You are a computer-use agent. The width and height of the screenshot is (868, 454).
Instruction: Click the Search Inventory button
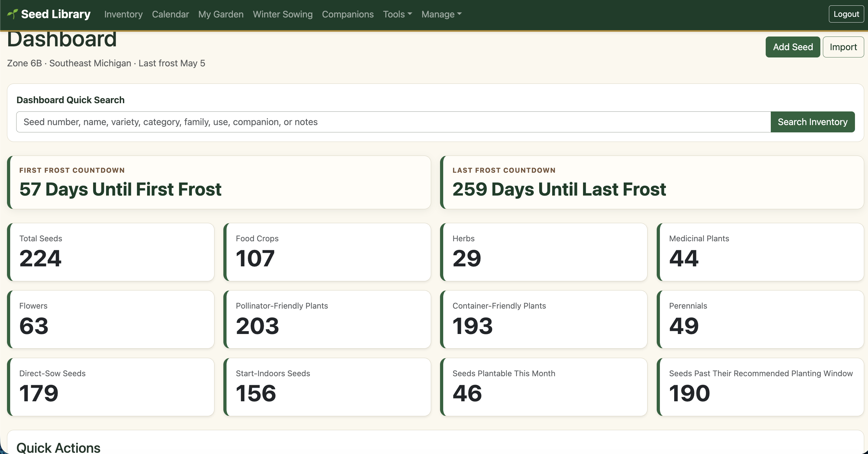812,122
